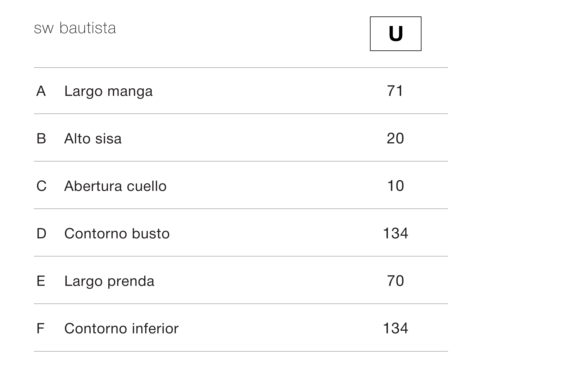Select the 'Contorno busto' label
The image size is (588, 372).
click(117, 233)
